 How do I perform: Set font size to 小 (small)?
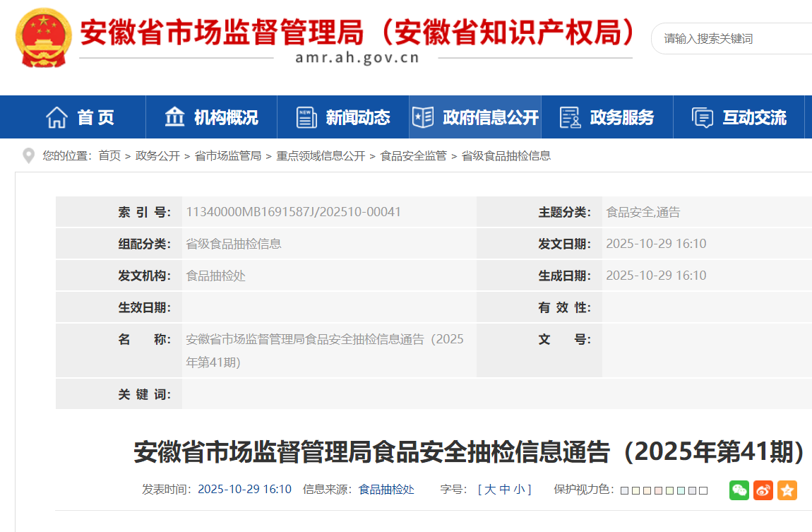pos(518,490)
